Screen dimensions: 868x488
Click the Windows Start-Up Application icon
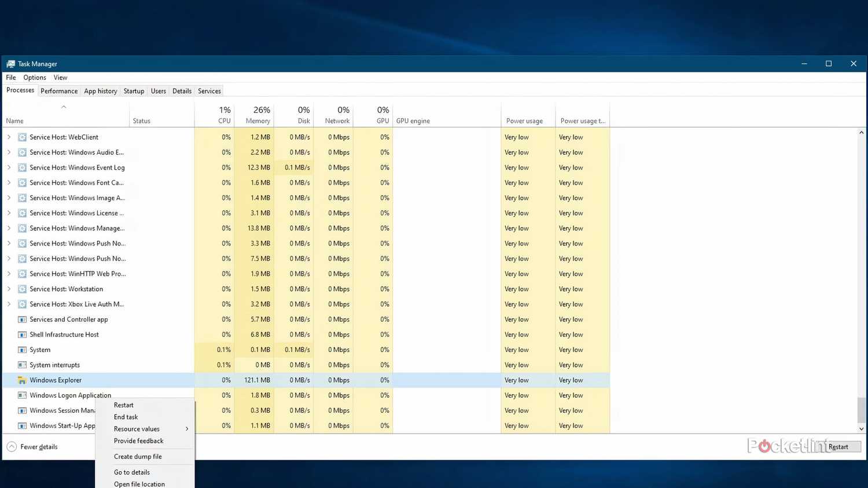(x=21, y=425)
